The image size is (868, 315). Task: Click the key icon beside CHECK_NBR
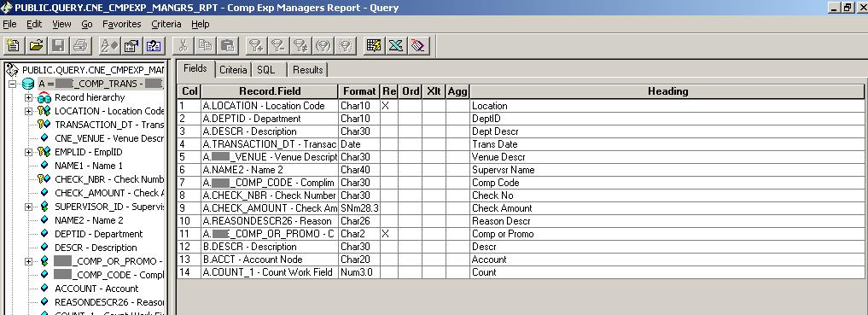coord(44,178)
